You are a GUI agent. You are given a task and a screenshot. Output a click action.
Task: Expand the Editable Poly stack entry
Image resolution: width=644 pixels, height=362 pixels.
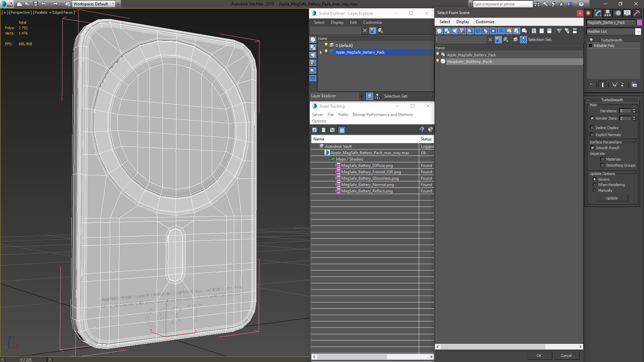(x=590, y=46)
